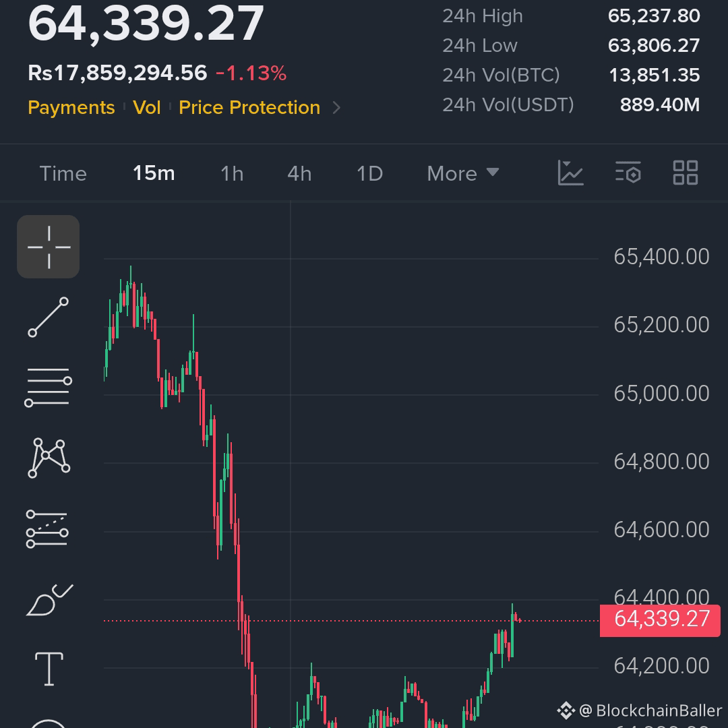Select the 1D interval
The height and width of the screenshot is (728, 728).
[x=369, y=174]
